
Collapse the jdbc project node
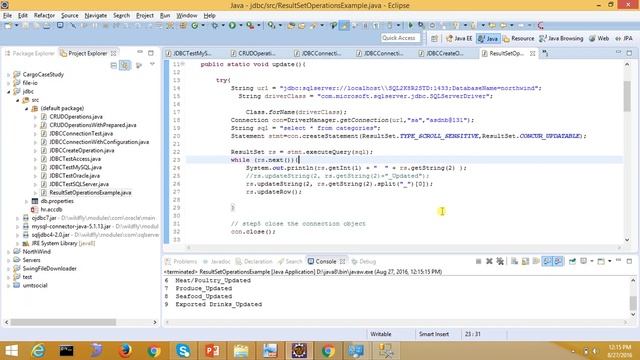pyautogui.click(x=9, y=92)
